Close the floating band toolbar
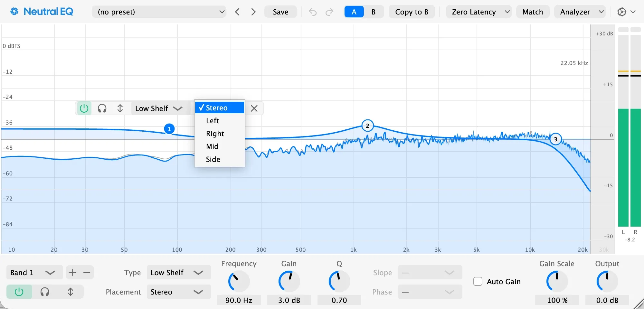 click(x=254, y=108)
